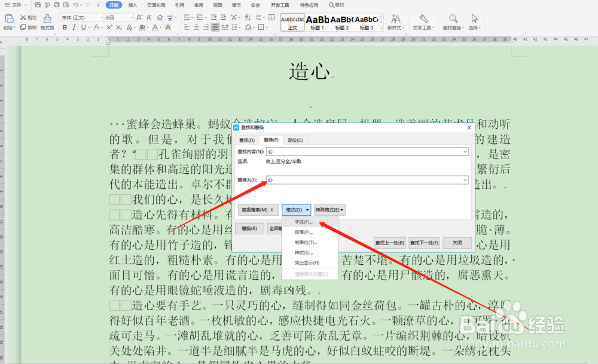
Task: Open the Text Tools (文字工具) wrench
Action: click(x=423, y=22)
